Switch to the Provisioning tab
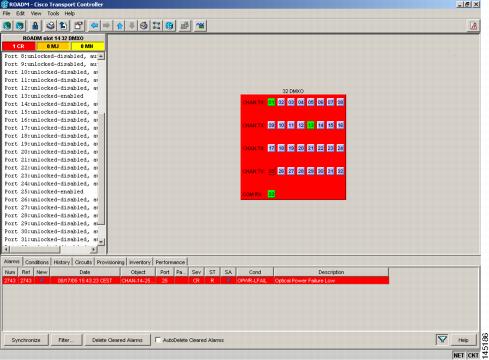The width and height of the screenshot is (489, 360). [110, 262]
